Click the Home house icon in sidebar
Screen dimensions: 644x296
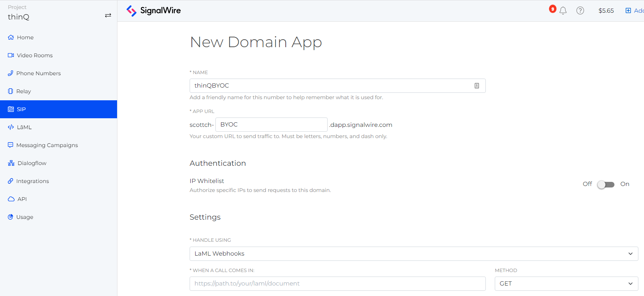point(11,37)
